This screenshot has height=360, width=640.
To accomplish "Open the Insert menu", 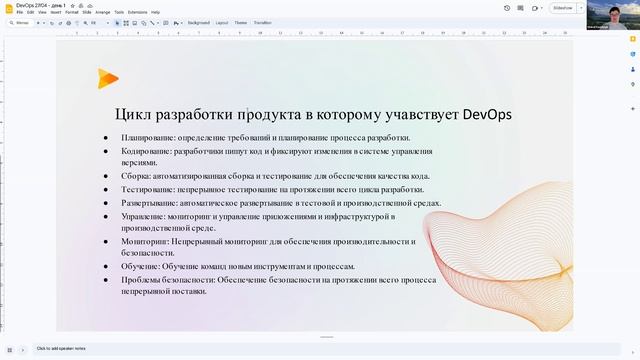I will point(56,12).
